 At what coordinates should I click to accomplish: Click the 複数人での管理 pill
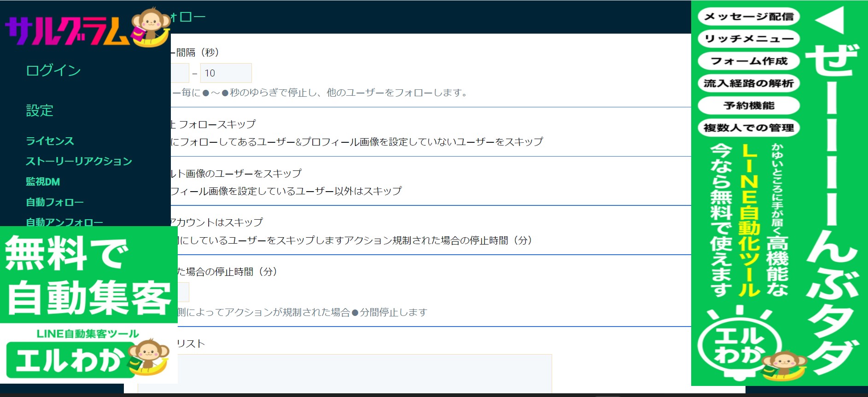point(749,128)
